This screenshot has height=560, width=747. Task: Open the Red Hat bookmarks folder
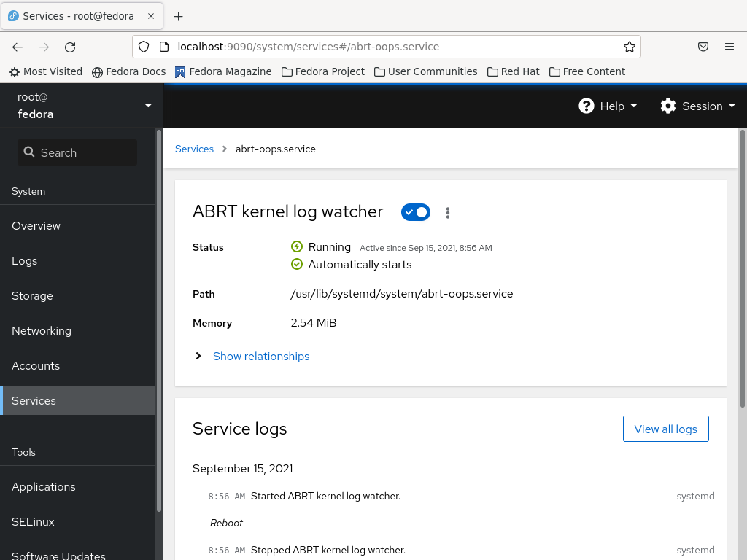click(514, 72)
